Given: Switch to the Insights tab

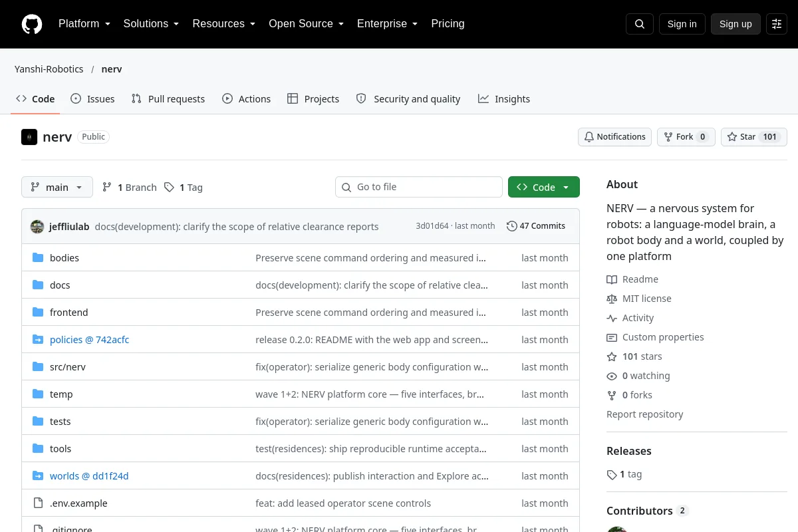Looking at the screenshot, I should pos(504,98).
